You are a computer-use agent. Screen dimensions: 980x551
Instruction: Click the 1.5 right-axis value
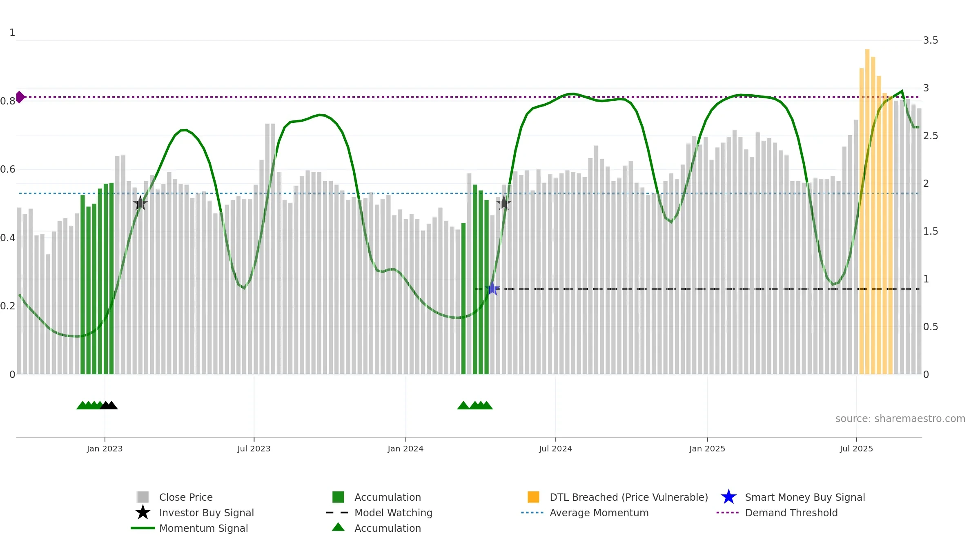click(931, 231)
